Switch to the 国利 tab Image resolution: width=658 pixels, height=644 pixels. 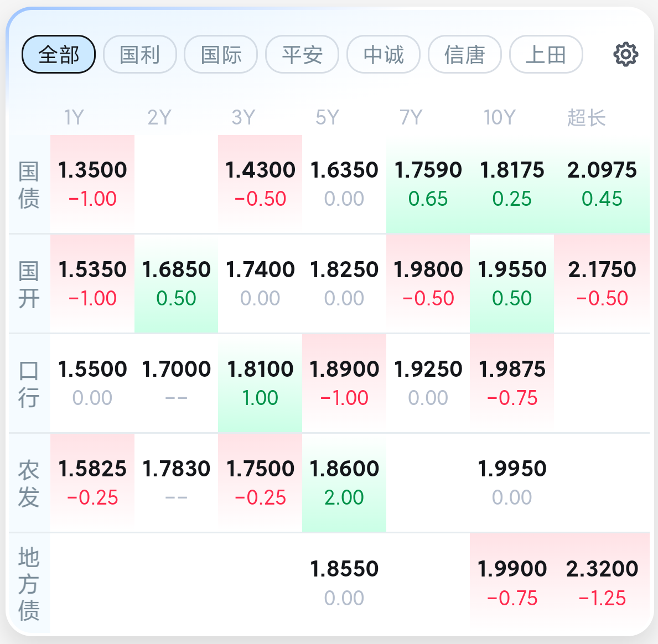pyautogui.click(x=139, y=54)
